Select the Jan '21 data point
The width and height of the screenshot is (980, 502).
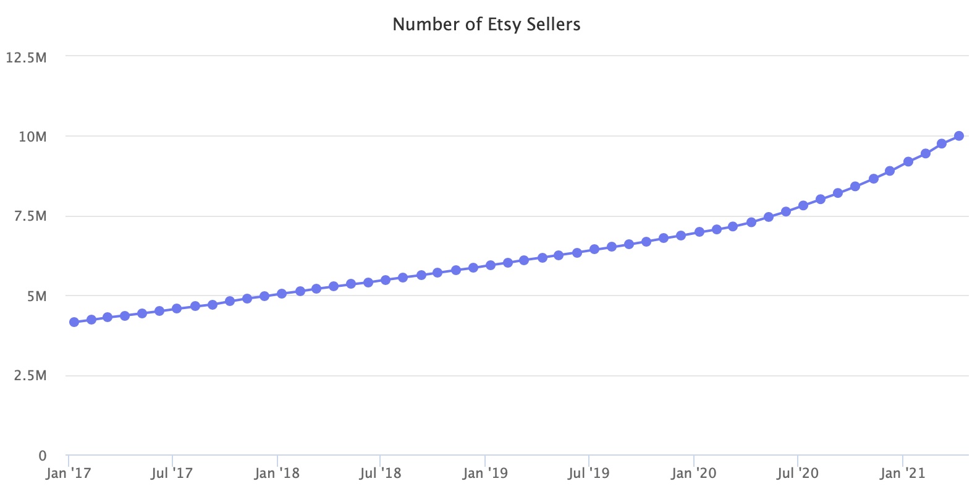(x=908, y=161)
